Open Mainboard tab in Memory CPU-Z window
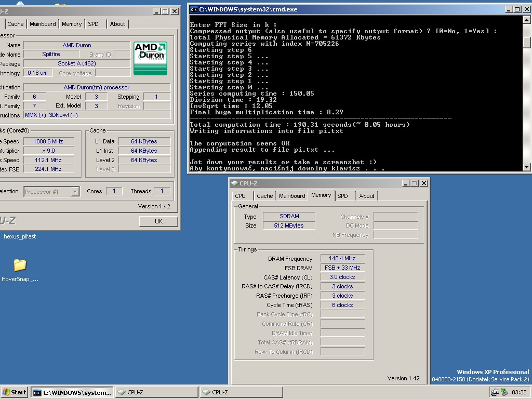This screenshot has width=532, height=399. 292,196
